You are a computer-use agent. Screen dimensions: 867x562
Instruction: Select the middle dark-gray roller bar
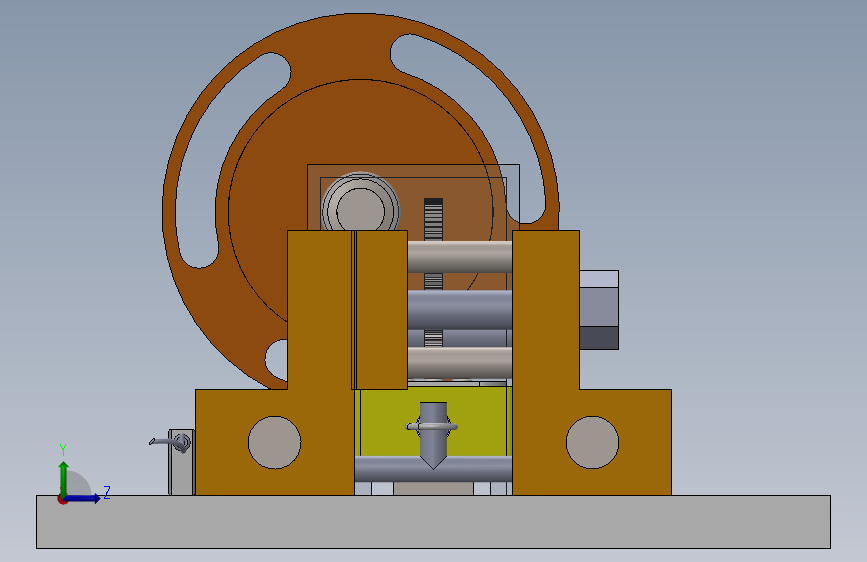[459, 310]
